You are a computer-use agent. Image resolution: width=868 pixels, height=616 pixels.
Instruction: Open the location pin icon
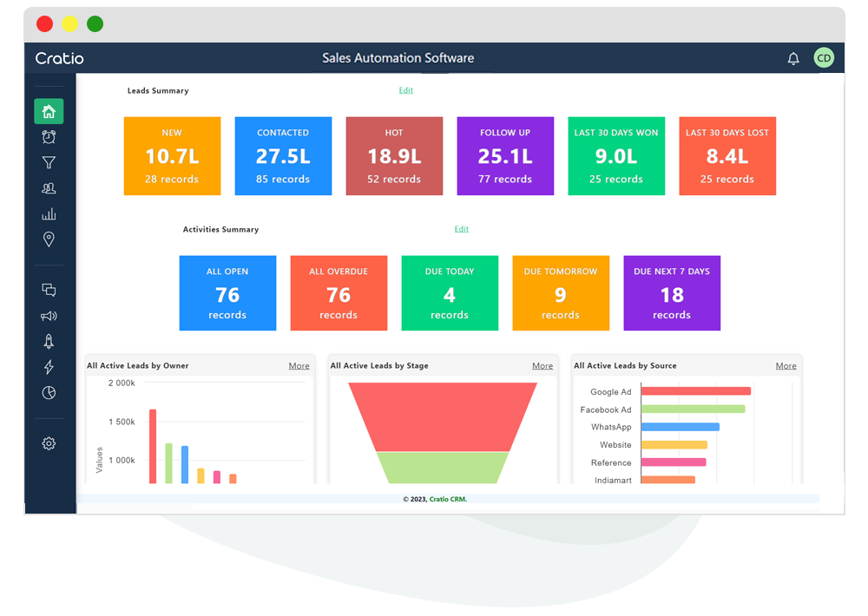(49, 240)
